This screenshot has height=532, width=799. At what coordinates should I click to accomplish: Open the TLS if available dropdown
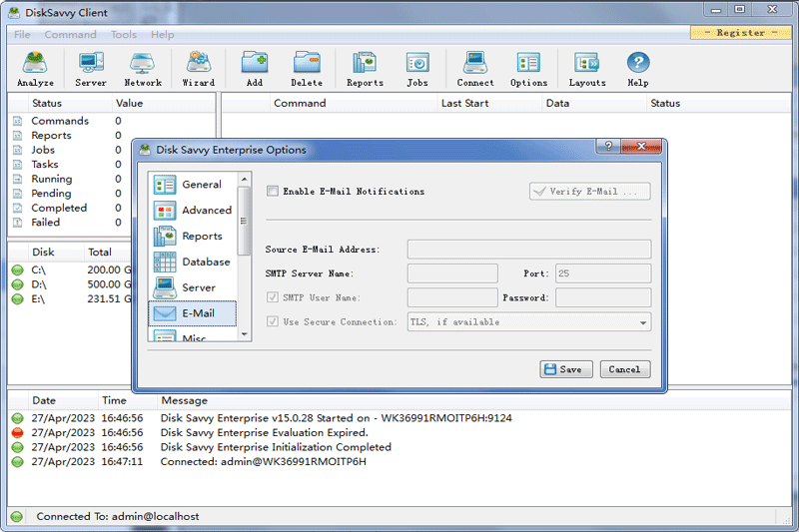[529, 322]
